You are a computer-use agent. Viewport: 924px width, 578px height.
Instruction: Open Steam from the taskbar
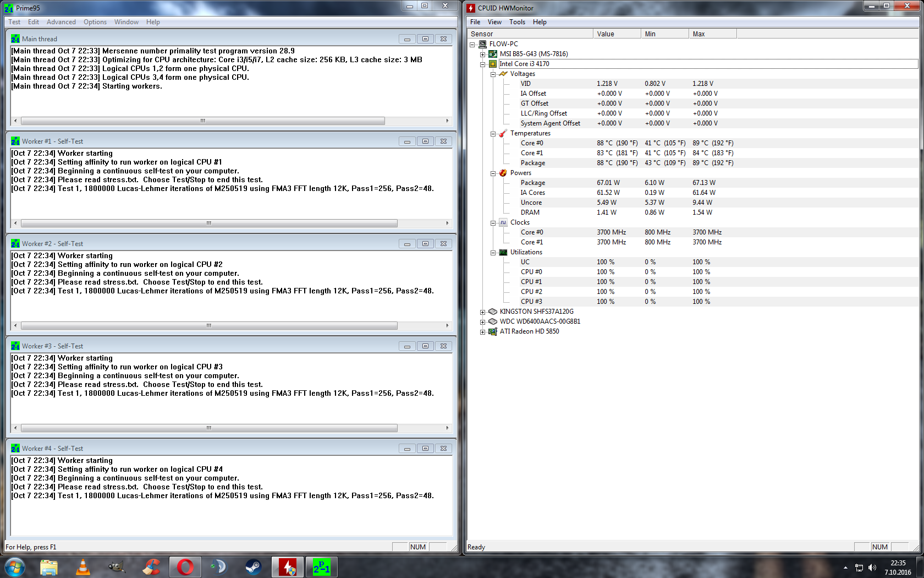pyautogui.click(x=254, y=566)
